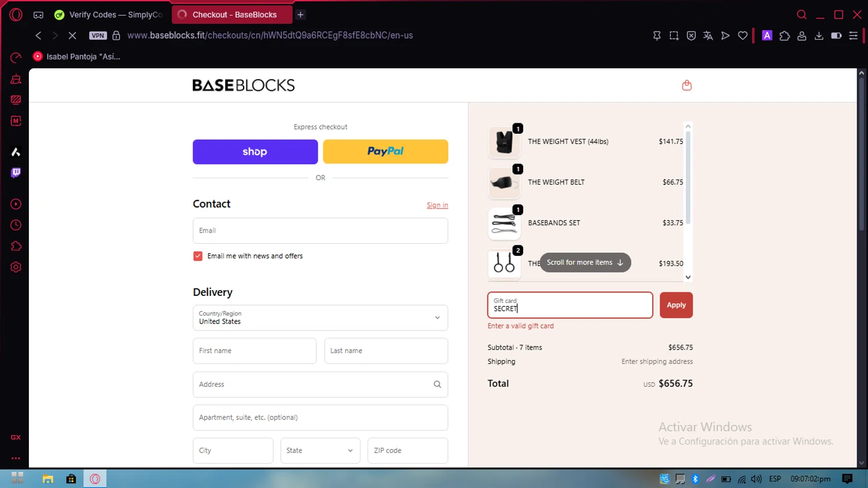Screen dimensions: 868x488
Task: Go back to the previous page
Action: point(38,35)
